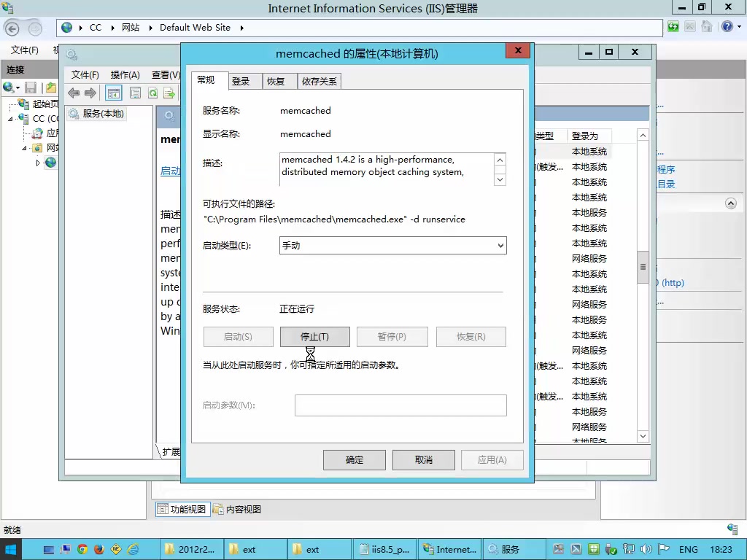The image size is (747, 560).
Task: Click the safely remove hardware tray icon
Action: coord(611,549)
